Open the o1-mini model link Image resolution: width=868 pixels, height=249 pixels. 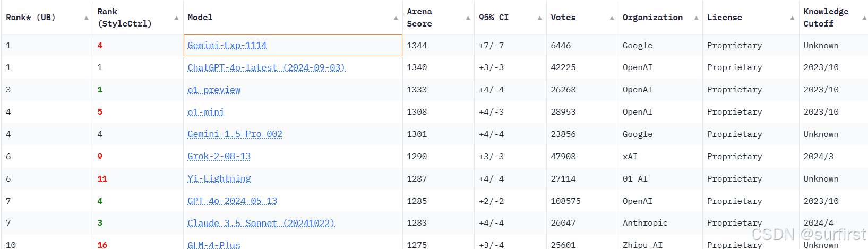tap(206, 113)
